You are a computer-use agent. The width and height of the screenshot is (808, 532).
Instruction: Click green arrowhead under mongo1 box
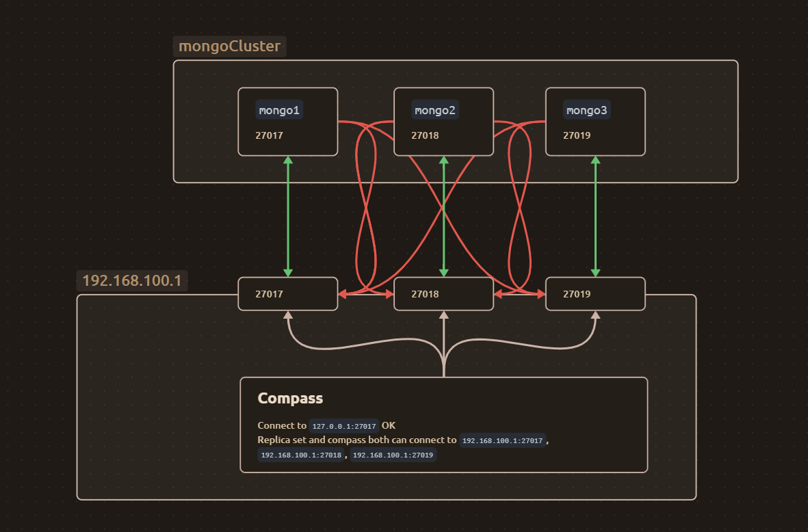[x=288, y=160]
